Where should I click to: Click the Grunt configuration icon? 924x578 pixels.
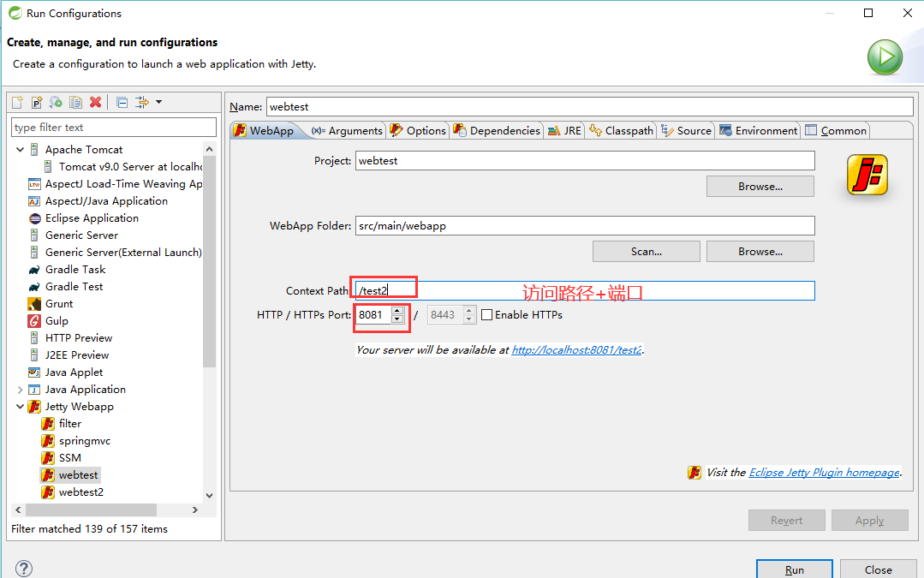(34, 304)
